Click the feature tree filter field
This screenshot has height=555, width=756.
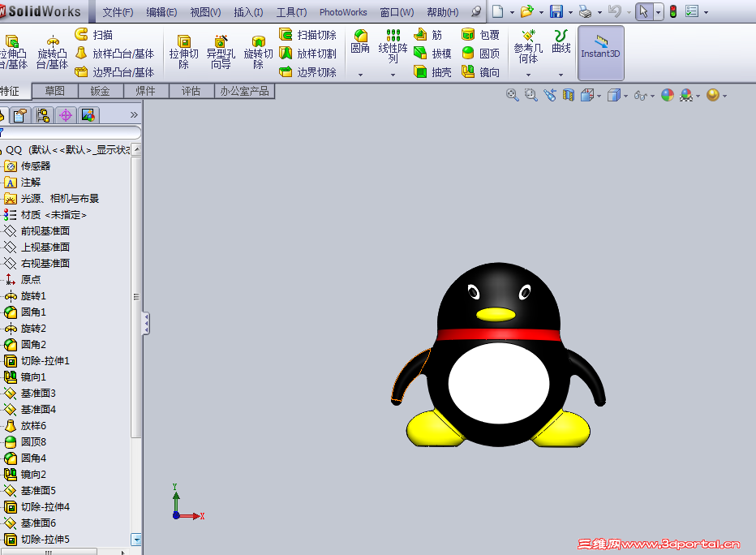[71, 132]
